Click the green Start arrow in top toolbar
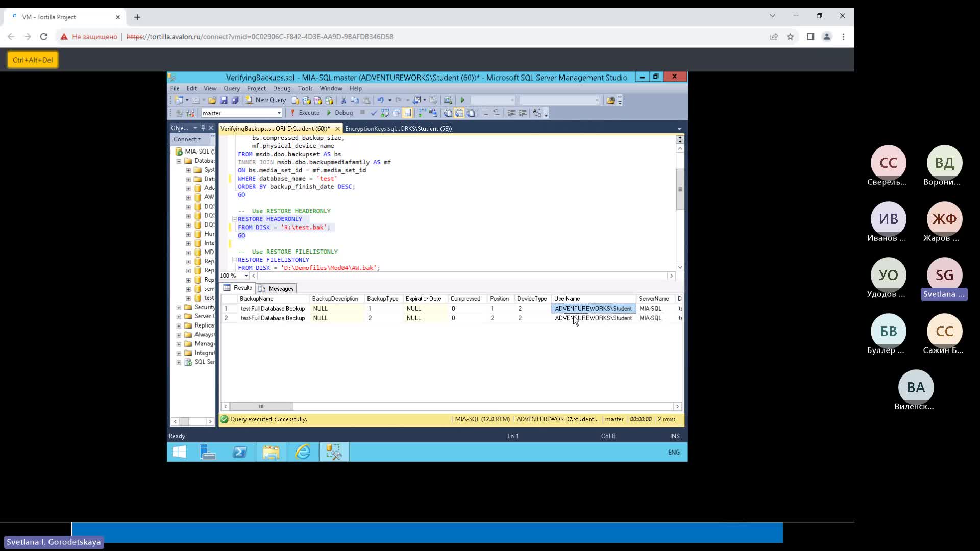The width and height of the screenshot is (980, 551). [462, 100]
